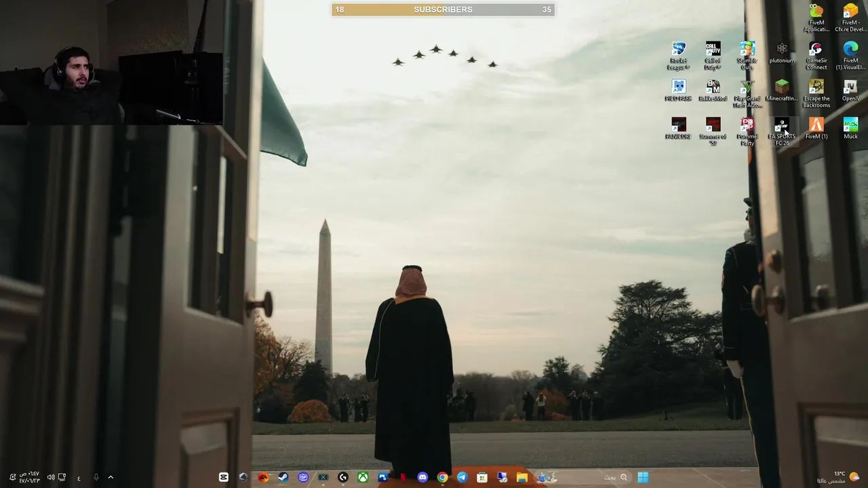Open the MinecraftInstaller desktop icon

click(782, 91)
